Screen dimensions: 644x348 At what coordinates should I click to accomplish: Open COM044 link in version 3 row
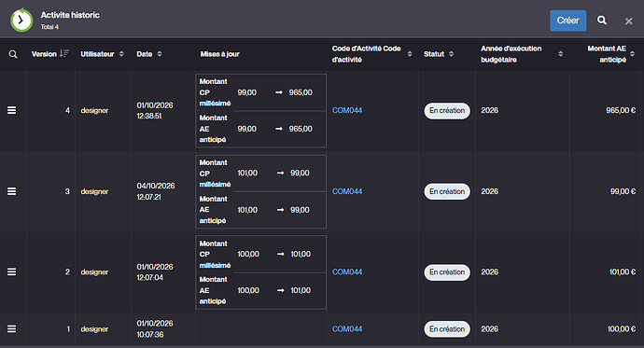click(x=347, y=191)
